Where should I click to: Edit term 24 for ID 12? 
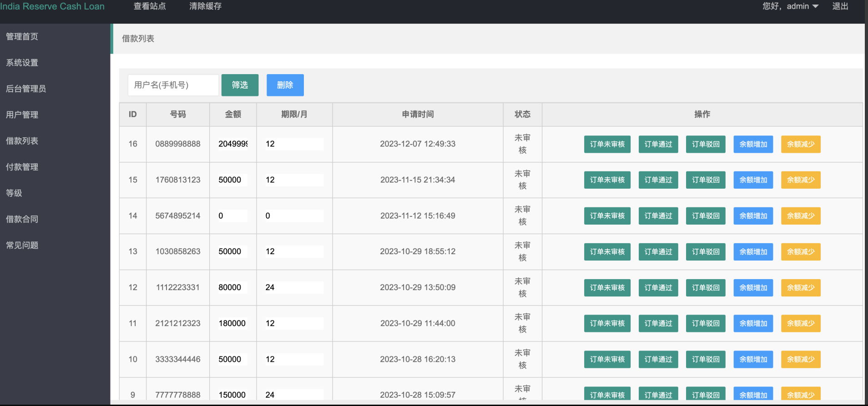click(294, 287)
